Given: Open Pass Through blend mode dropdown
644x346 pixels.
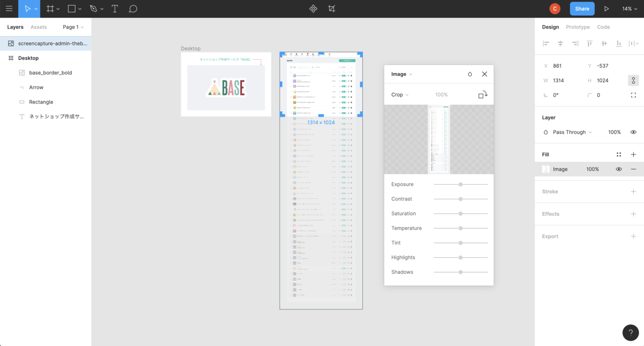Looking at the screenshot, I should [x=572, y=132].
